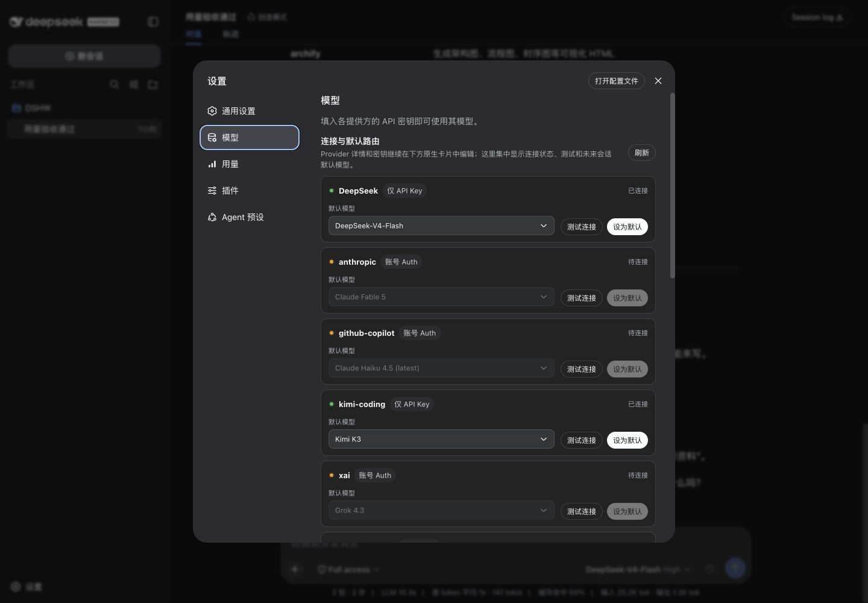Screen dimensions: 868x603
Task: Click the plus attach icon in message composer
Action: point(295,569)
